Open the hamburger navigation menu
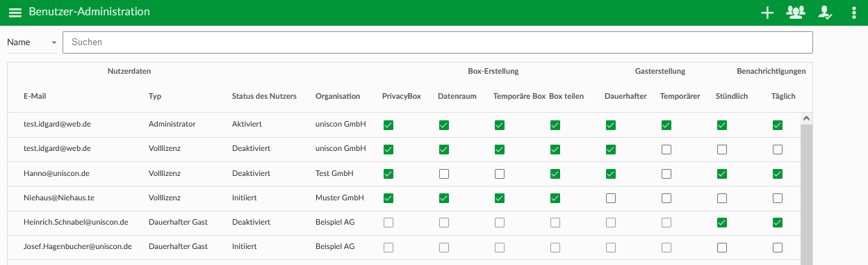 pos(15,13)
